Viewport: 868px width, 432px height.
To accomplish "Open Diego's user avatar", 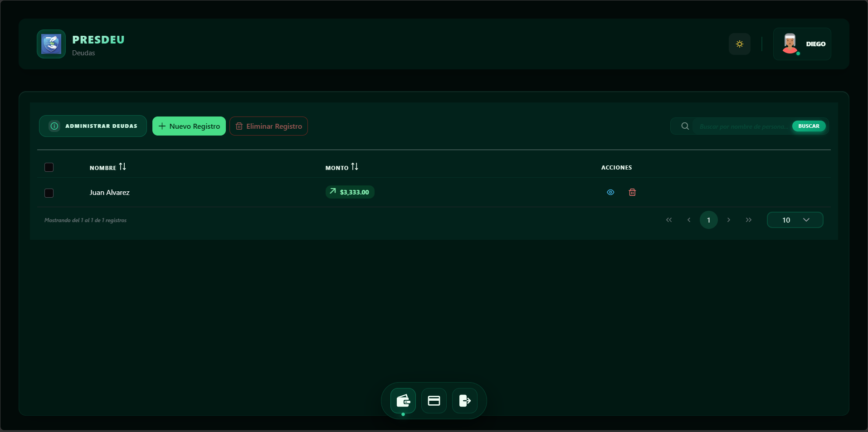I will pos(790,44).
